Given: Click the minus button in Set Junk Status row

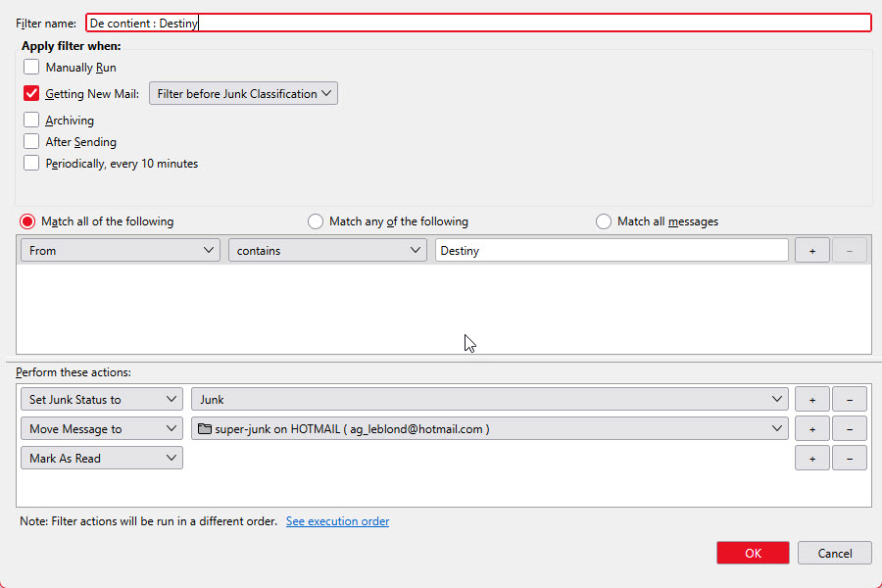Looking at the screenshot, I should point(849,400).
